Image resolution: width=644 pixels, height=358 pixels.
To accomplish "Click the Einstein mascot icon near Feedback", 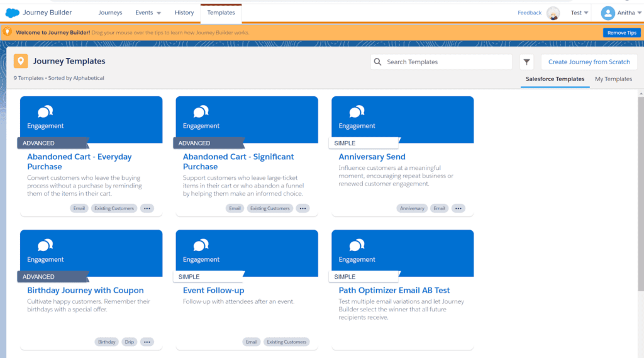I will pos(553,13).
